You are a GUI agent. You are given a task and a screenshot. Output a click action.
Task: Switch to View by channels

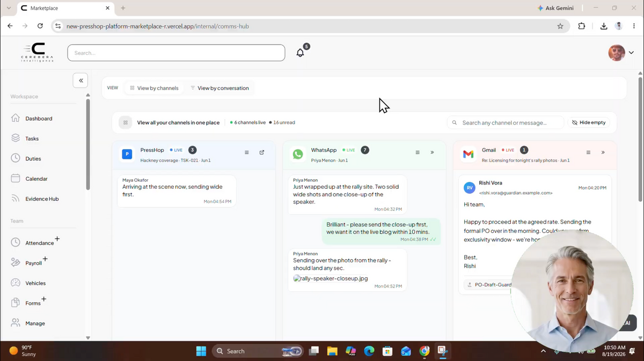click(154, 88)
